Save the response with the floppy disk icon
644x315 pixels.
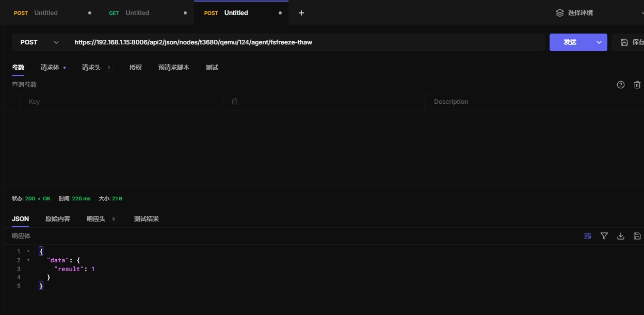tap(637, 236)
